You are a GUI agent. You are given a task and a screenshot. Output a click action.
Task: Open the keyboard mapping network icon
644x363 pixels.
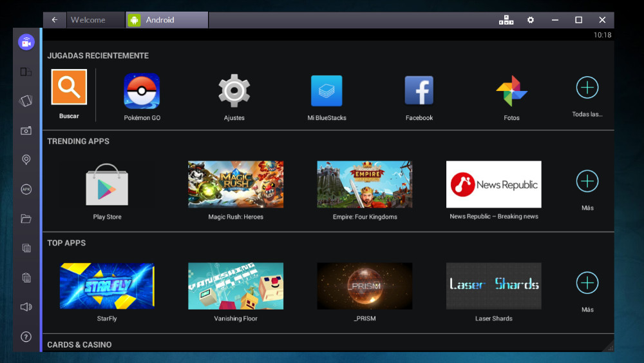(x=506, y=20)
